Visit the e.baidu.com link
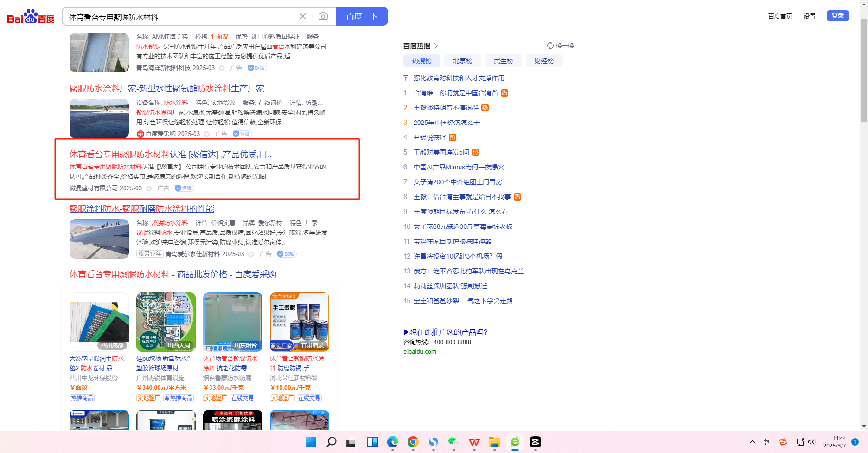 [x=420, y=351]
